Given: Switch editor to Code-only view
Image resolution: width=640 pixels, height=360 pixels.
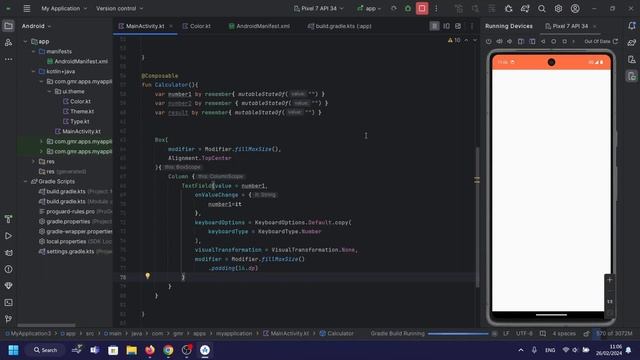Looking at the screenshot, I should [434, 26].
